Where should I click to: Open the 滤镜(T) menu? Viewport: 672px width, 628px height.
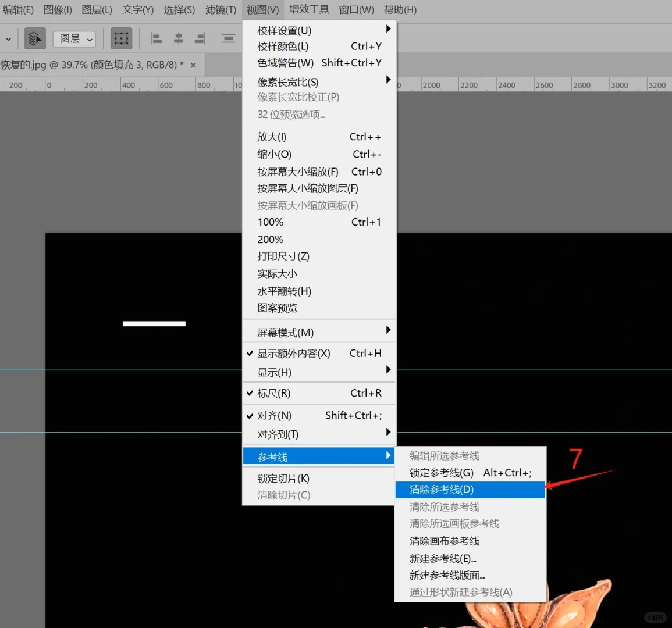(x=221, y=9)
